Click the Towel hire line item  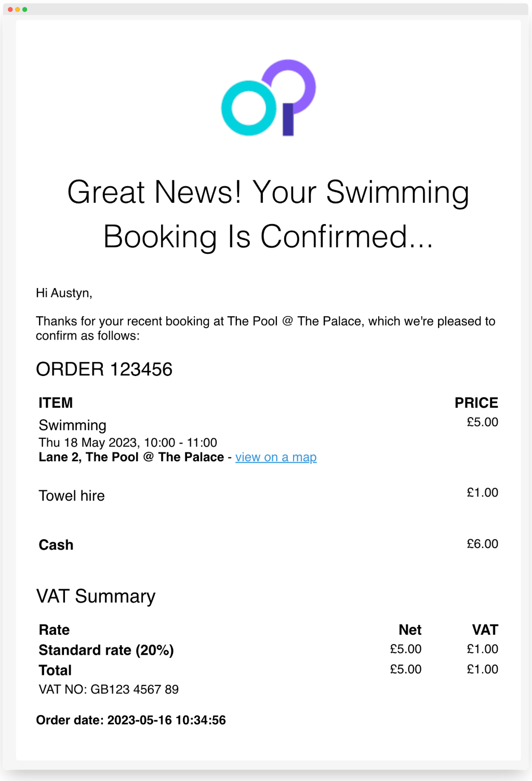[x=72, y=496]
